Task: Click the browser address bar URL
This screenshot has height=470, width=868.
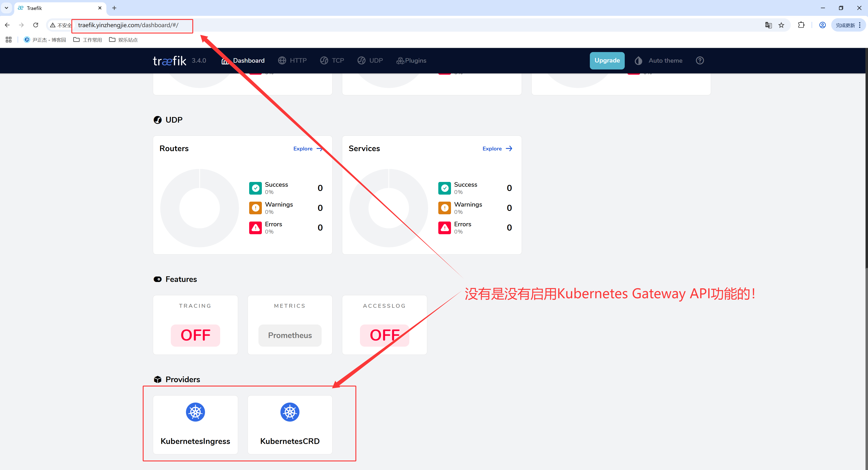Action: point(128,25)
